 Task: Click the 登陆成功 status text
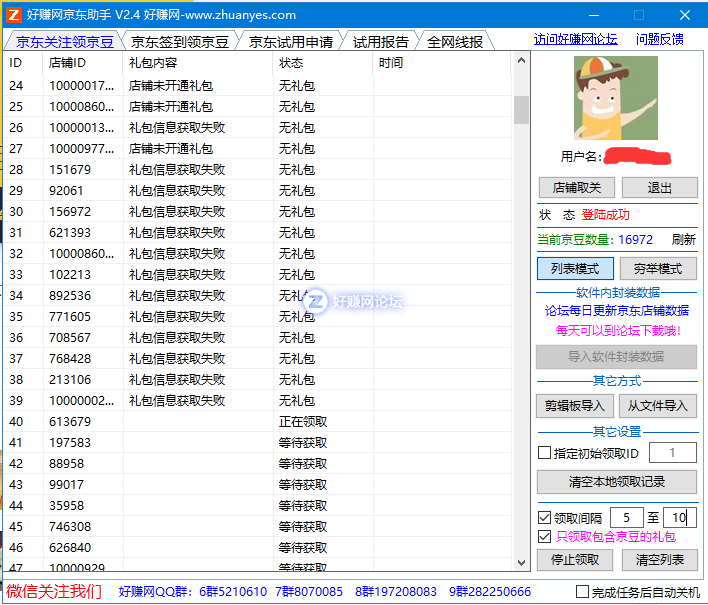coord(605,214)
